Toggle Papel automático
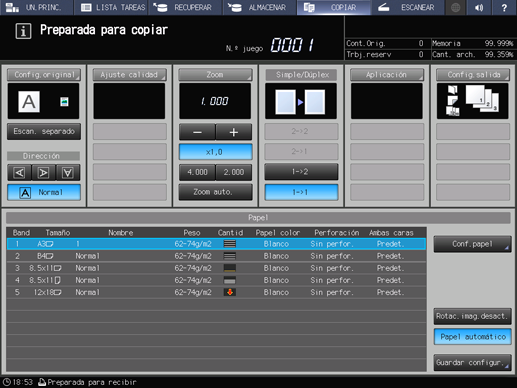The height and width of the screenshot is (388, 517). click(x=472, y=337)
